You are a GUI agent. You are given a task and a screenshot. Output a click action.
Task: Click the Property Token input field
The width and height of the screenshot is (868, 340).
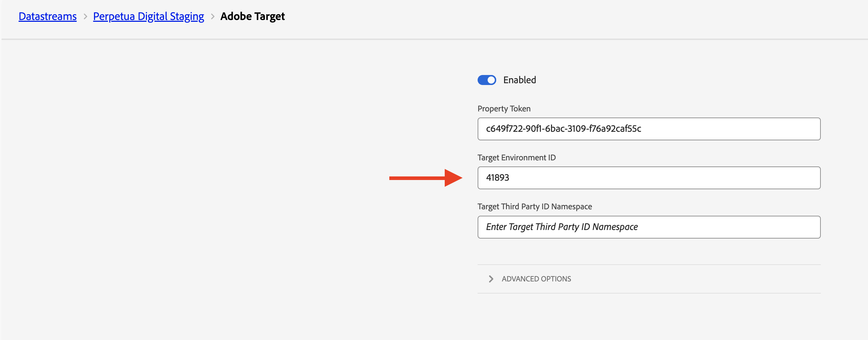(649, 129)
